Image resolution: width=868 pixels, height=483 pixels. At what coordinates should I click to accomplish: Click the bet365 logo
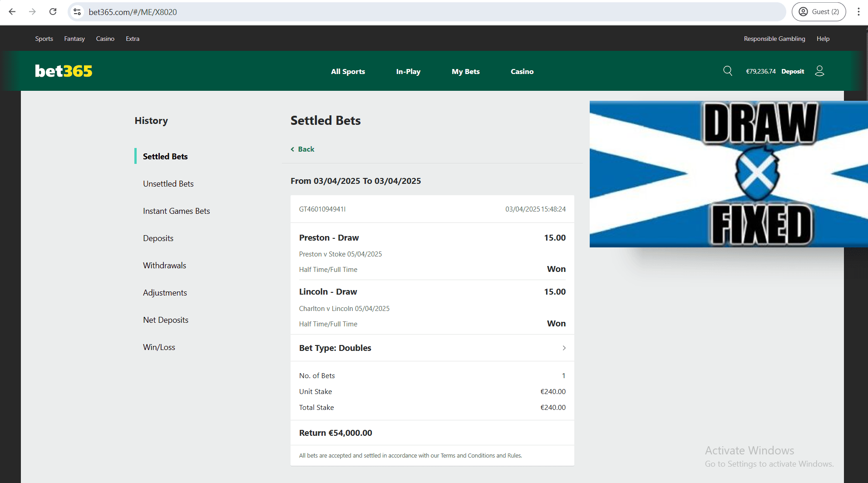tap(64, 71)
